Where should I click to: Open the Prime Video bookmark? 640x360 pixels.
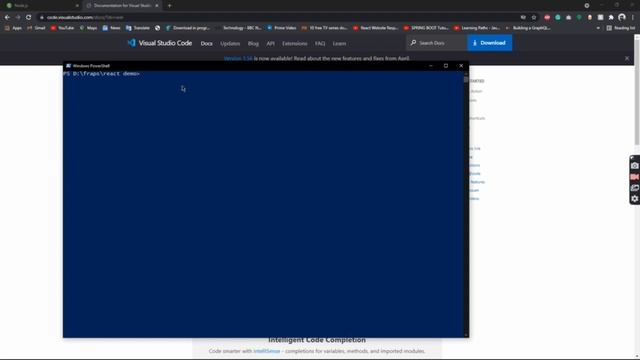(x=282, y=28)
